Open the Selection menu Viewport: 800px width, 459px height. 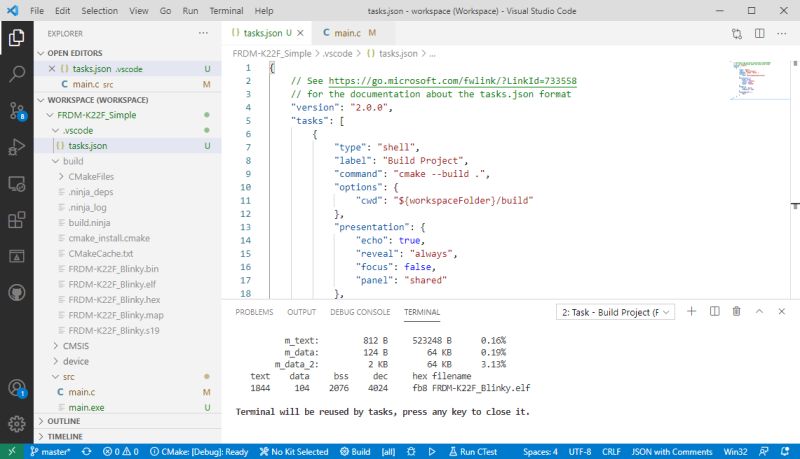[99, 11]
